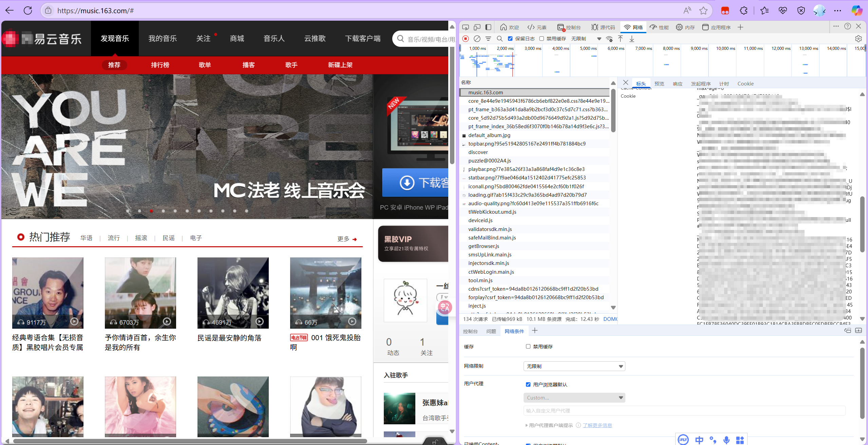Switch to the 源代码 DevTools tab
This screenshot has width=868, height=445.
click(603, 27)
